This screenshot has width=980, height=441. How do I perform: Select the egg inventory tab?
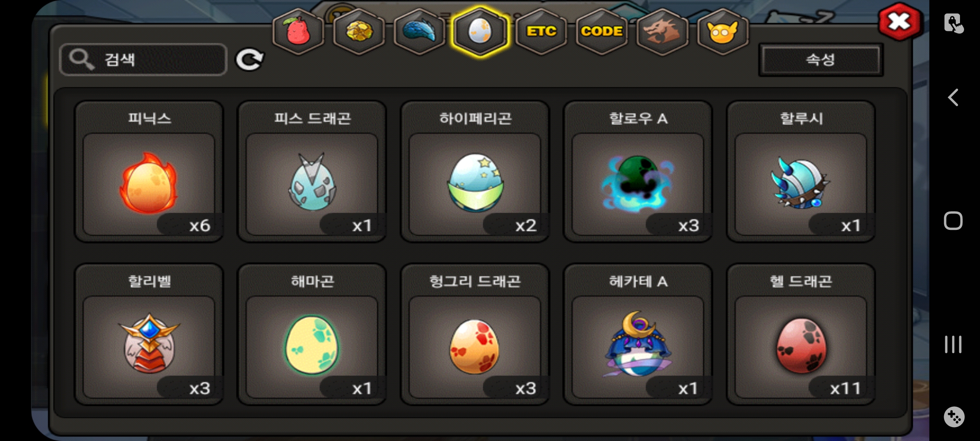pyautogui.click(x=480, y=31)
